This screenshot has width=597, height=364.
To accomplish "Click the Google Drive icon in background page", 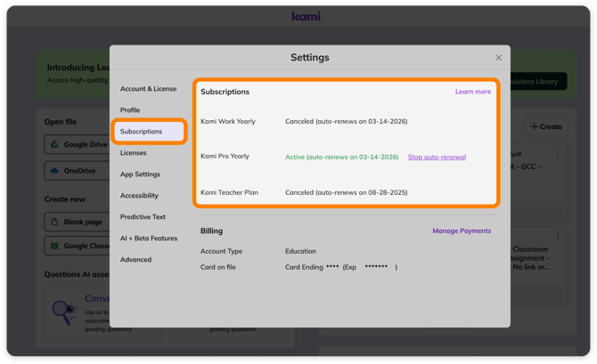I will 55,144.
